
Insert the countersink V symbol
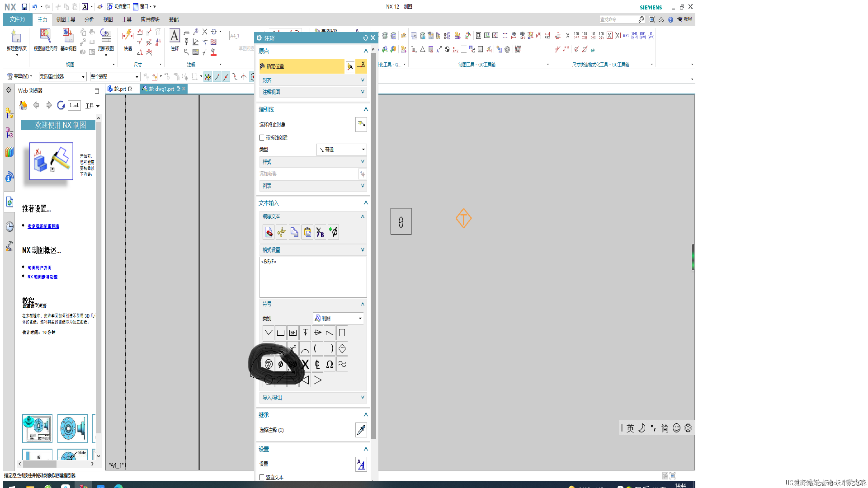pos(269,333)
